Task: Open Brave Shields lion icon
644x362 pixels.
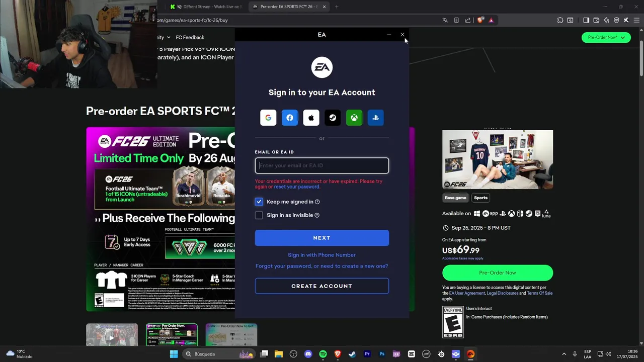Action: (x=480, y=20)
